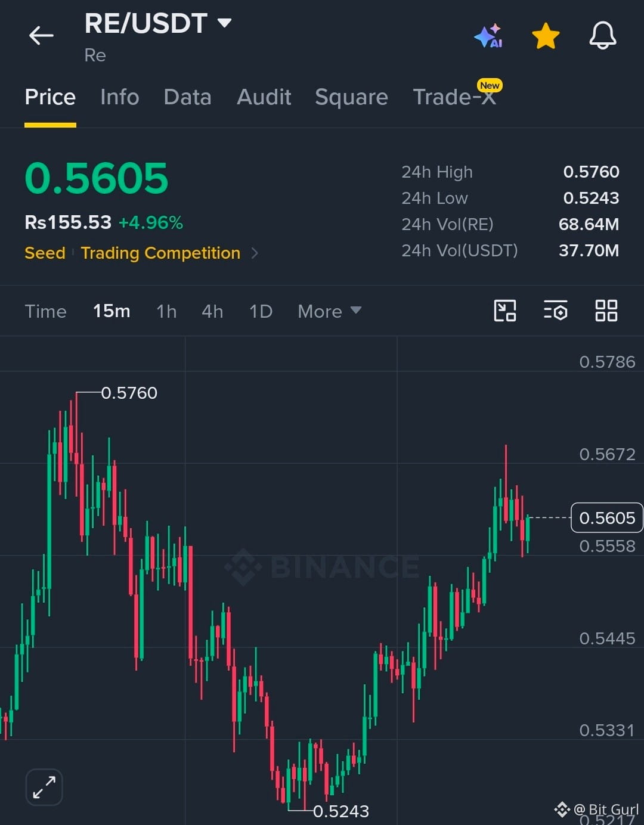Tap the 0.5243 low marker on chart

pos(341,811)
